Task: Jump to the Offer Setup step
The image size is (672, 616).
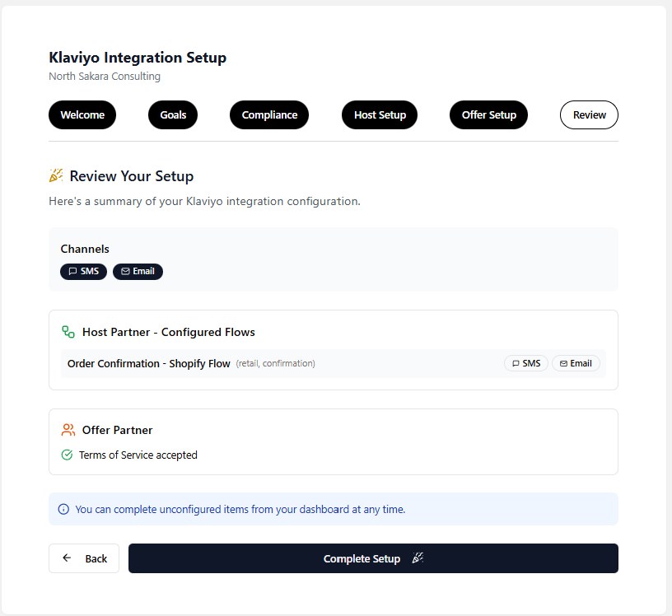Action: [488, 115]
